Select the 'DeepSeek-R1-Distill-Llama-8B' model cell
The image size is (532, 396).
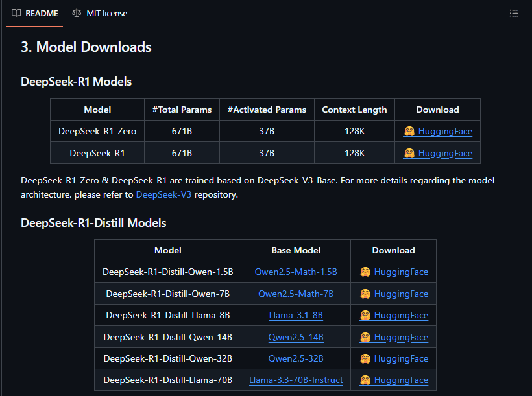coord(168,315)
